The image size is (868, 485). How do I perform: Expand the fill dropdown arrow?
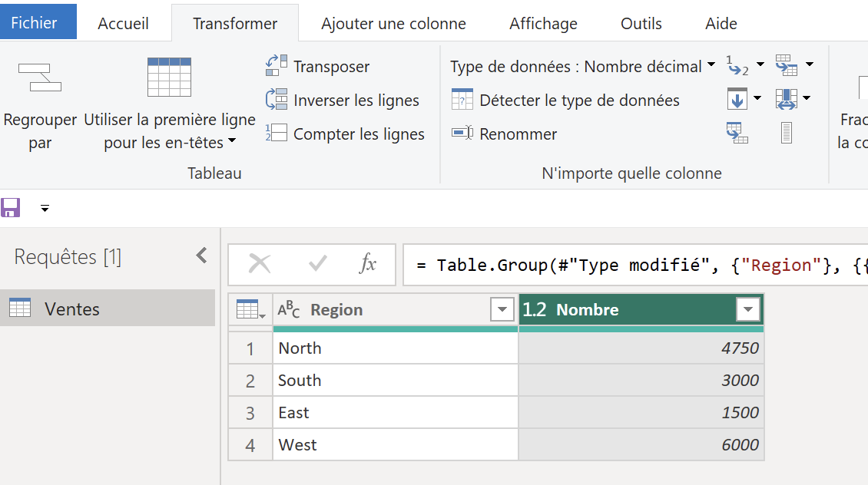(x=757, y=98)
